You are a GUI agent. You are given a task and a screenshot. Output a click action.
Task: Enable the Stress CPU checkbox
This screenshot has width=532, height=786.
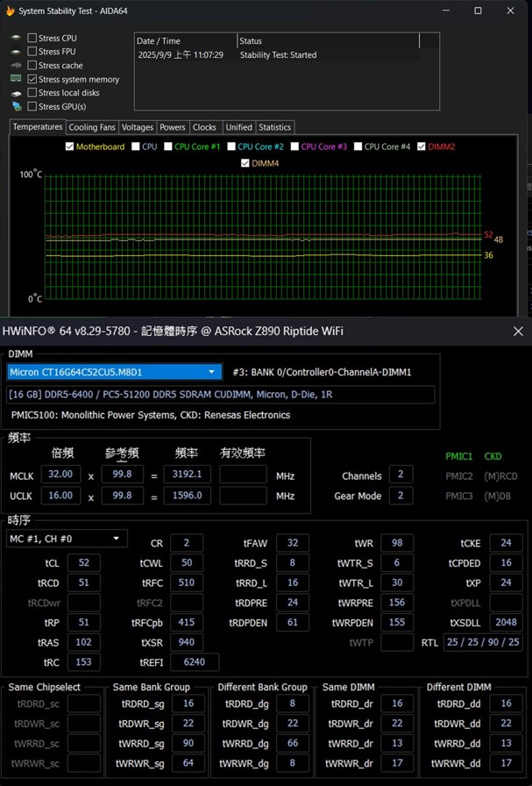pyautogui.click(x=32, y=38)
